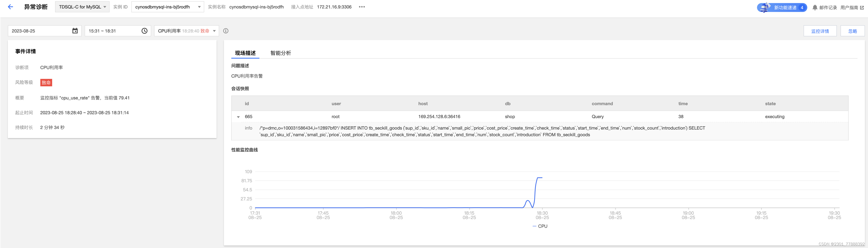868x248 pixels.
Task: Open the TDSQL-C for MySQL product dropdown
Action: pyautogui.click(x=82, y=7)
